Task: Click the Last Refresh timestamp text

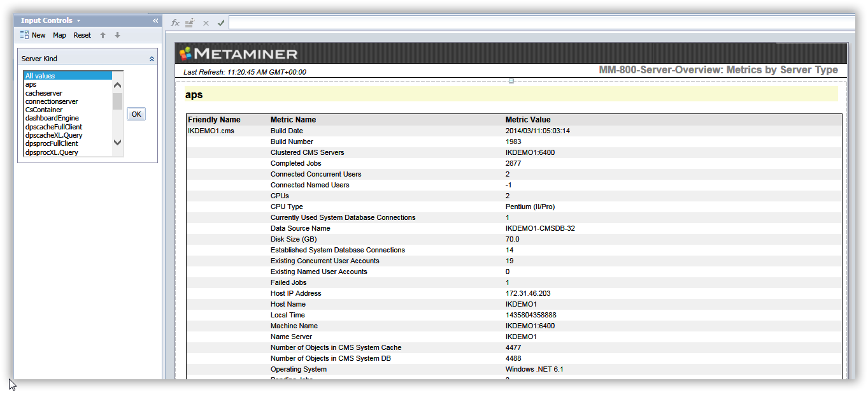Action: point(245,72)
